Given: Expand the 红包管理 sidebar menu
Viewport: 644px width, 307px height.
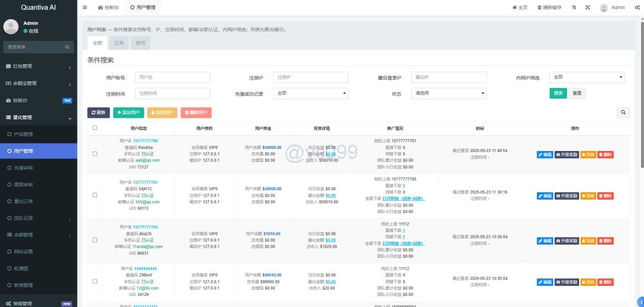Looking at the screenshot, I should pyautogui.click(x=38, y=66).
